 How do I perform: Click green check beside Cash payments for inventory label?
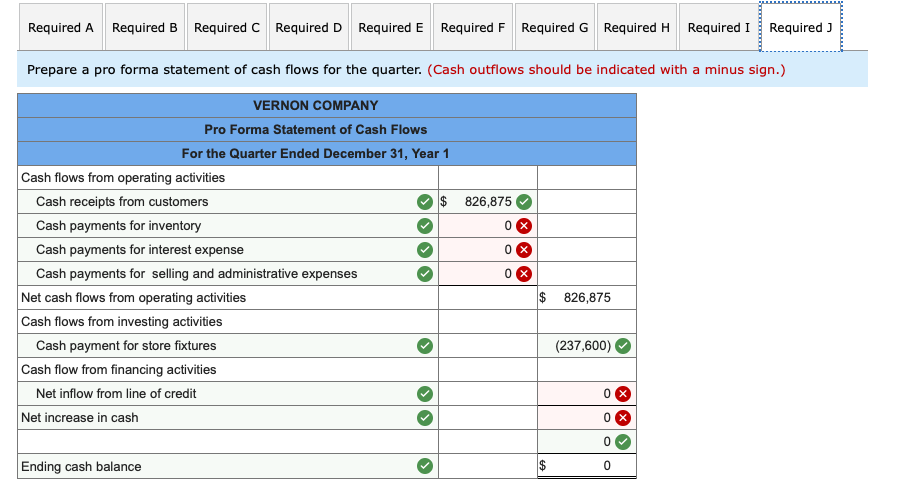425,226
